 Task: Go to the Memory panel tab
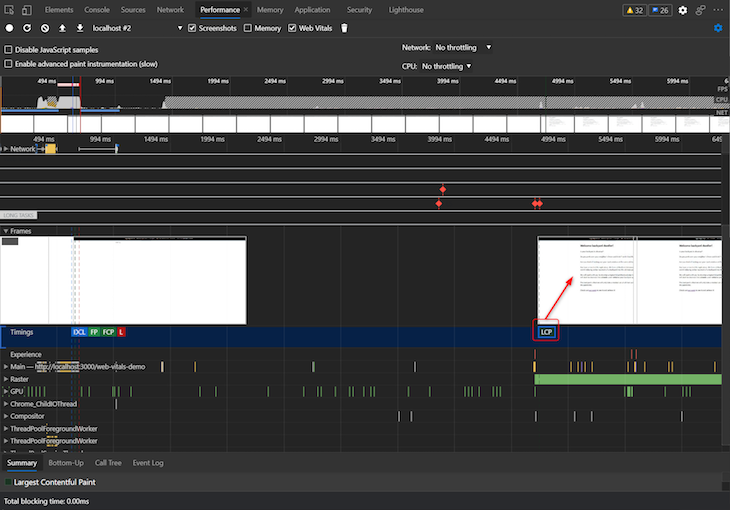point(270,10)
